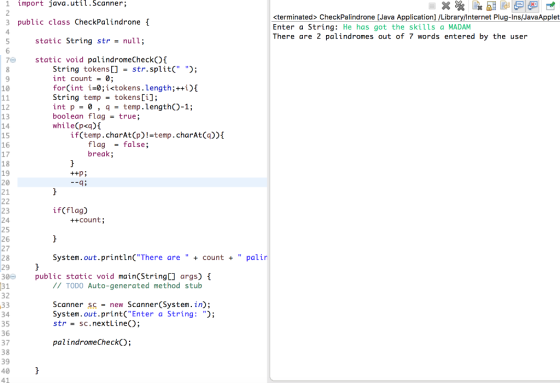
Task: Click the 'break;' statement
Action: (101, 154)
